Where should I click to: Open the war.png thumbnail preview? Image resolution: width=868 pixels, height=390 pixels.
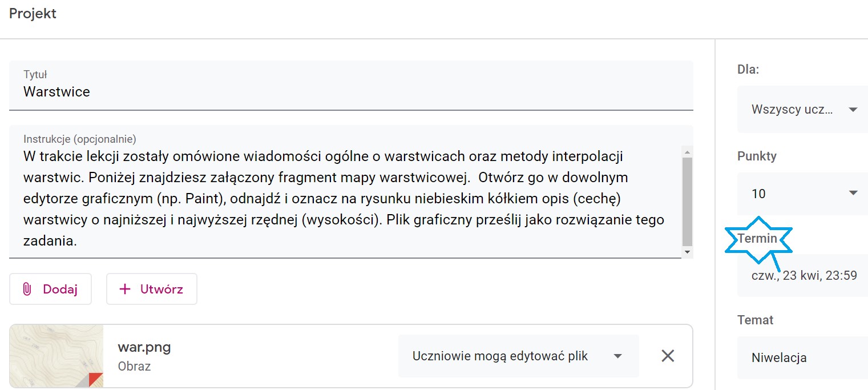pyautogui.click(x=56, y=356)
